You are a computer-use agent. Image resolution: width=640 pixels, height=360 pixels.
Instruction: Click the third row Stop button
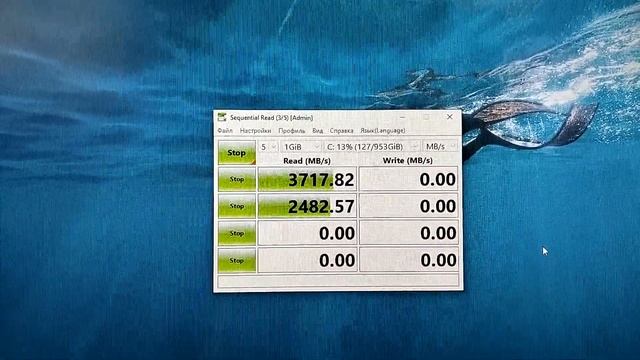237,233
